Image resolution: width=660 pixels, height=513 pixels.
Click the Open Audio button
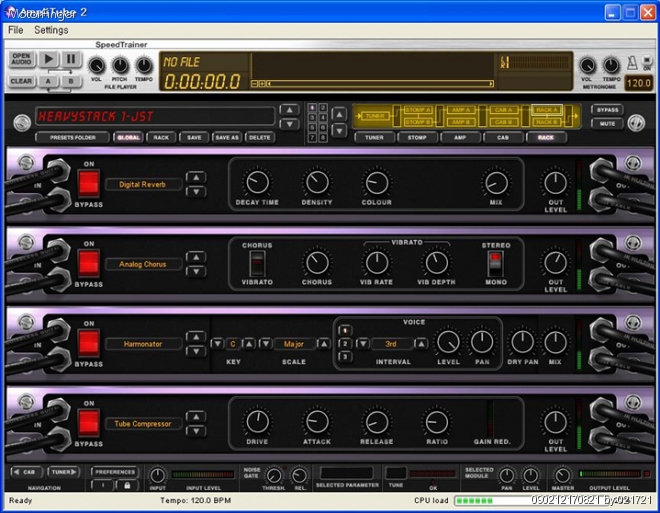pyautogui.click(x=21, y=60)
